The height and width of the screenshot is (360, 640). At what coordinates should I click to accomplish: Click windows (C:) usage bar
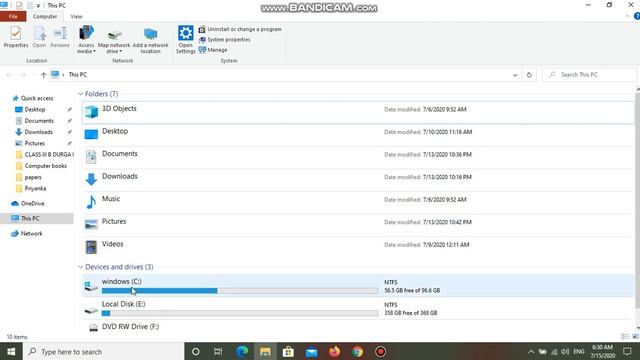coord(240,291)
